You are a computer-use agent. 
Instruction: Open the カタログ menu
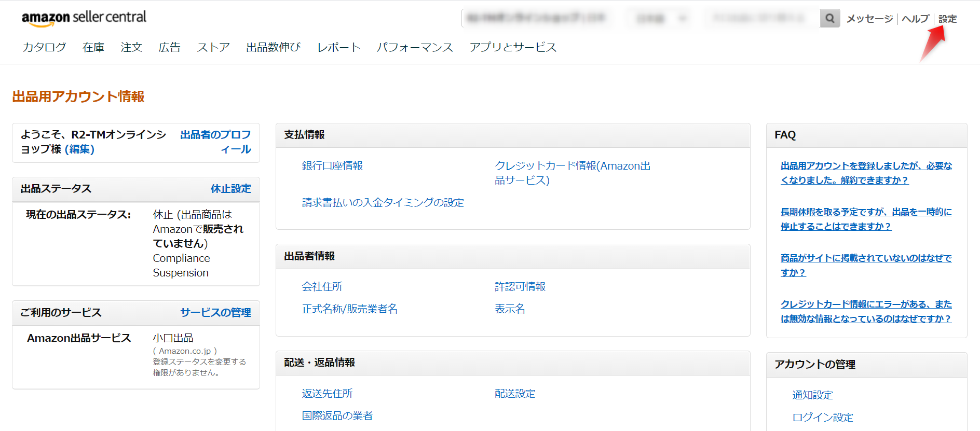pyautogui.click(x=44, y=47)
